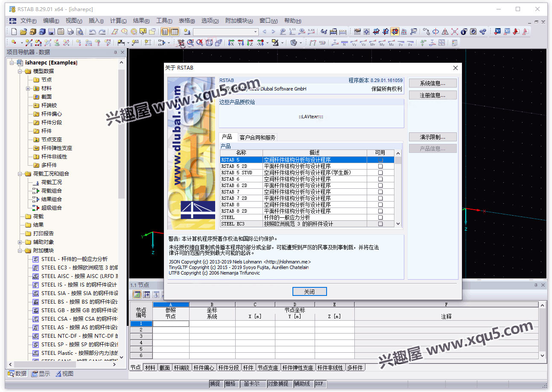This screenshot has height=392, width=552.
Task: Tick the RSTAB 7 2D available checkbox
Action: [380, 199]
